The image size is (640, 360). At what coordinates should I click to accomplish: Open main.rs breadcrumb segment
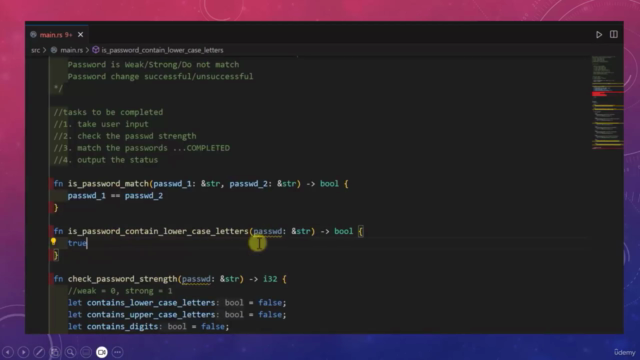point(71,50)
